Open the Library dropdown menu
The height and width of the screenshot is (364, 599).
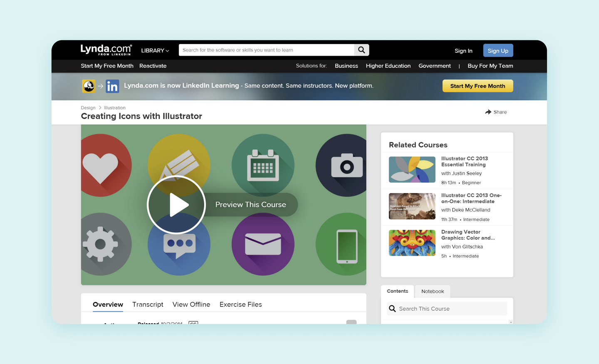[x=155, y=51]
